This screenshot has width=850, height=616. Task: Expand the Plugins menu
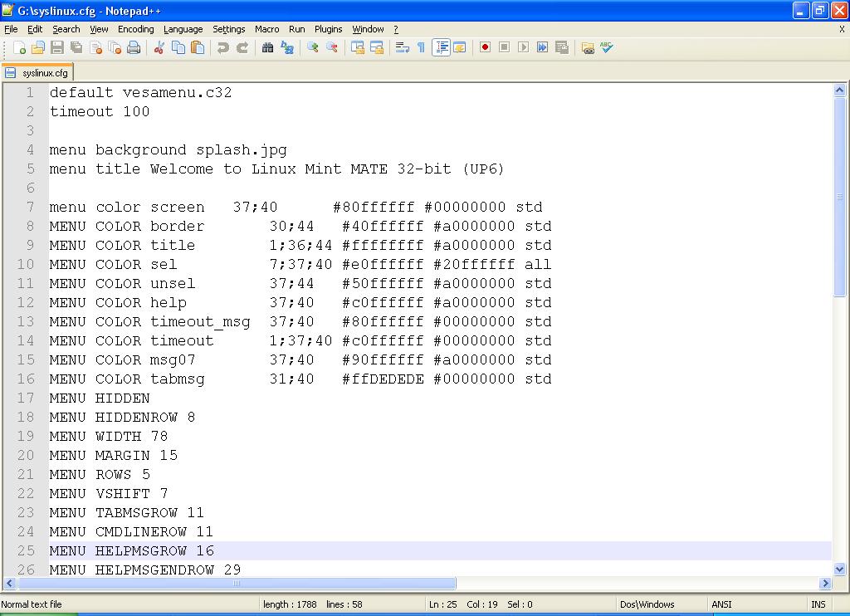coord(328,29)
